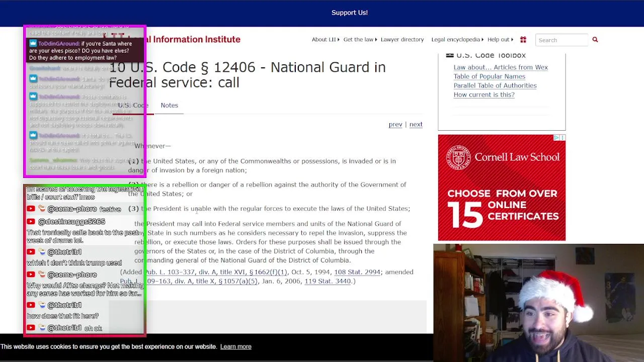
Task: Go to the prev section link
Action: (x=395, y=124)
